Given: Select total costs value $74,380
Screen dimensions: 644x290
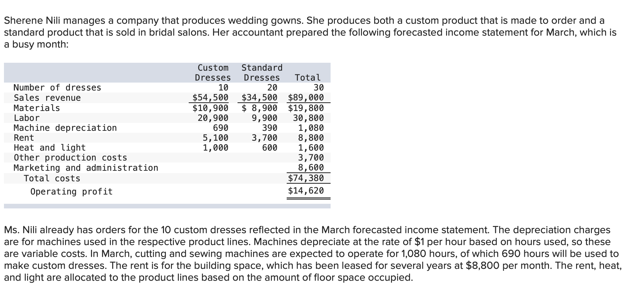Looking at the screenshot, I should tap(306, 178).
